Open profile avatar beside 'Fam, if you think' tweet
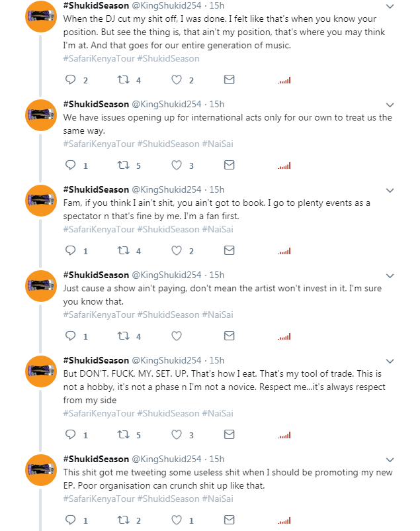Viewport: 420px width, 531px height. 41,201
